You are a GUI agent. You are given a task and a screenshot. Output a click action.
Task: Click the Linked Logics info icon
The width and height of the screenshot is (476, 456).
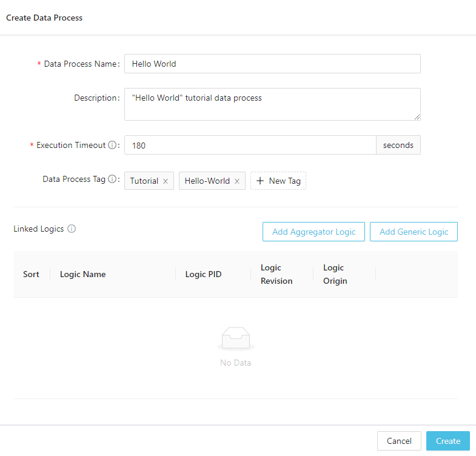click(x=72, y=229)
